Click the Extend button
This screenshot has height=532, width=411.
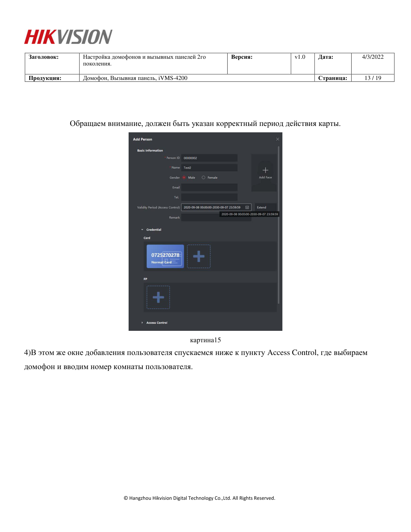[266, 207]
